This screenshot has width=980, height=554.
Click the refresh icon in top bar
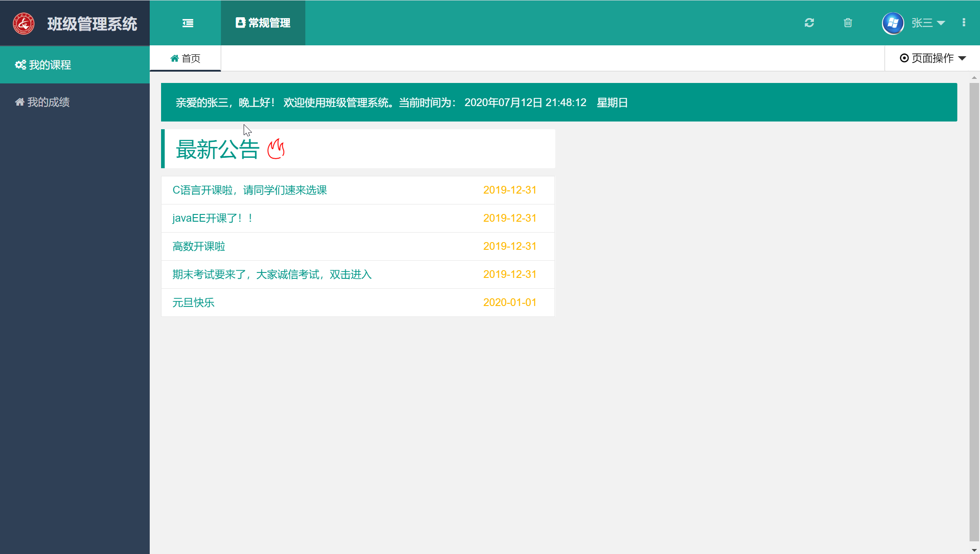point(809,23)
